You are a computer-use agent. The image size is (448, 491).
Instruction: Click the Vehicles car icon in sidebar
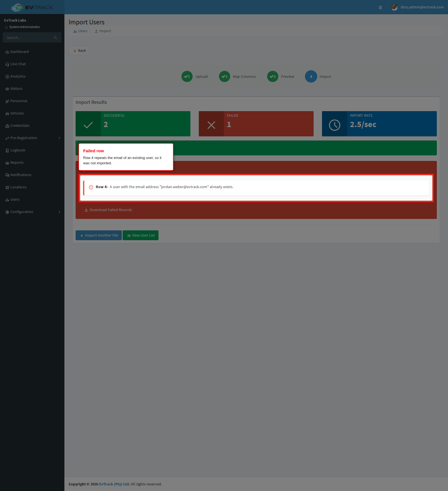7,114
